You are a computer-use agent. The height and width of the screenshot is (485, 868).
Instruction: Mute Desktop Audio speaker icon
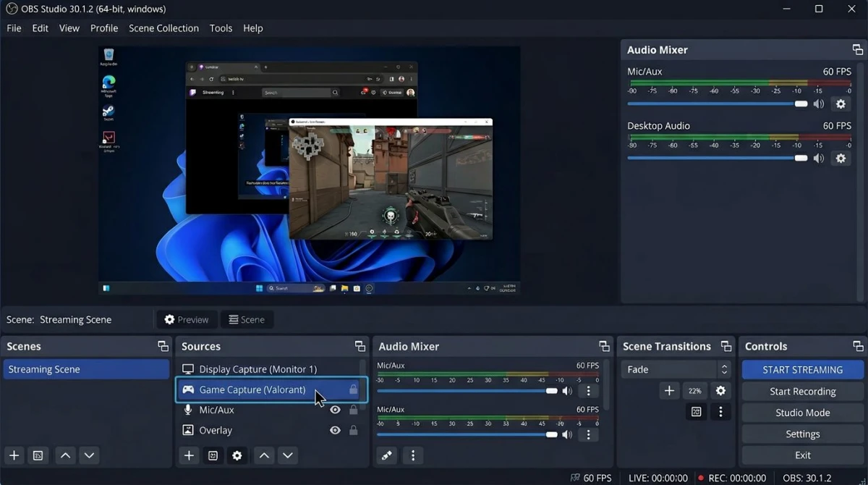(x=818, y=159)
